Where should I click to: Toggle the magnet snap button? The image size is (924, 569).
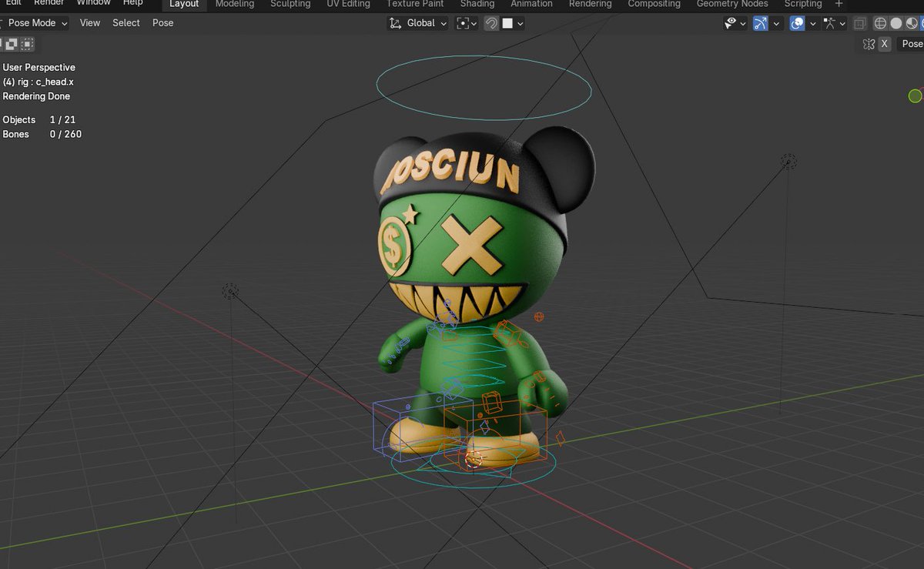490,23
